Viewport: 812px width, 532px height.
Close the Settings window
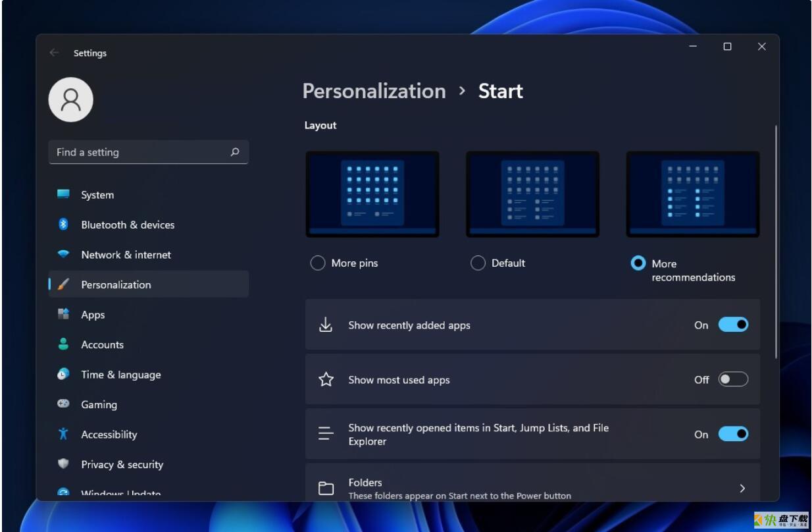click(761, 47)
